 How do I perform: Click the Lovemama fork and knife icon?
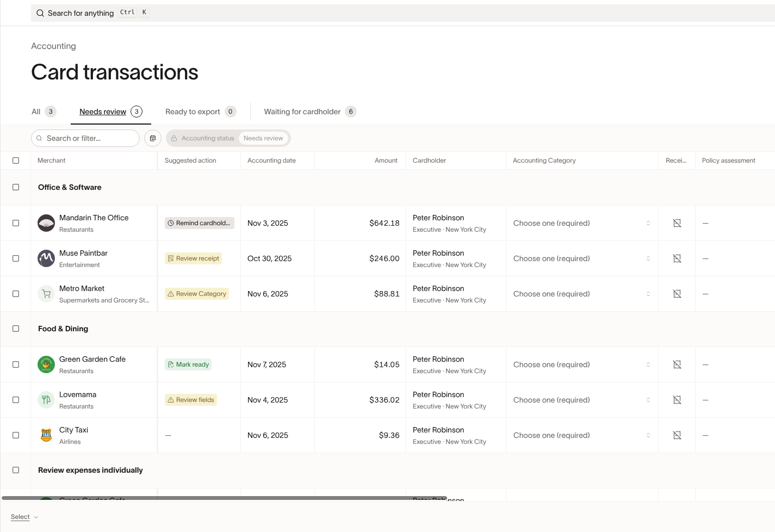point(46,400)
